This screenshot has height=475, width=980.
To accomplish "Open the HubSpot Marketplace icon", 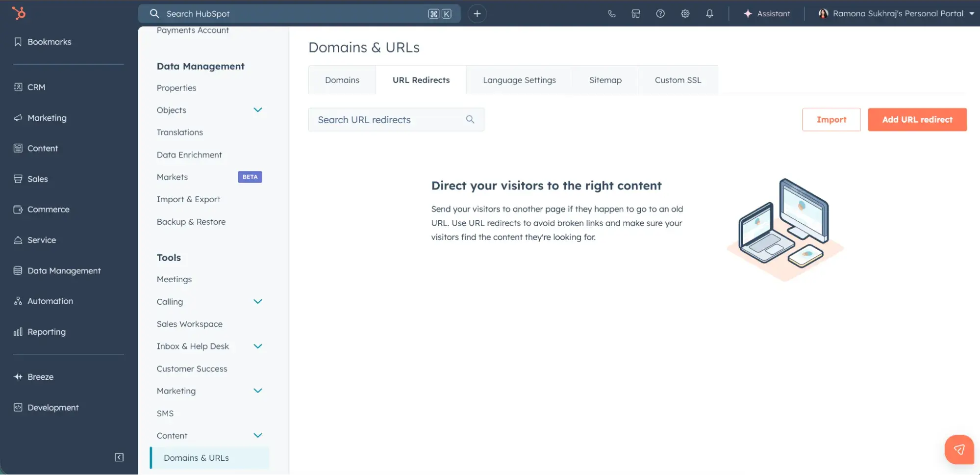I will (636, 13).
